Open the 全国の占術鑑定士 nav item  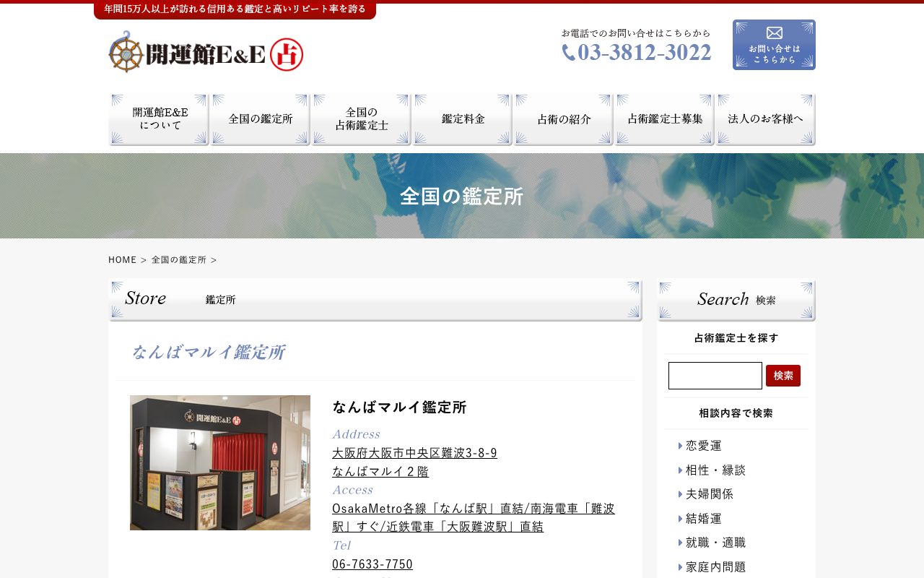pyautogui.click(x=361, y=120)
